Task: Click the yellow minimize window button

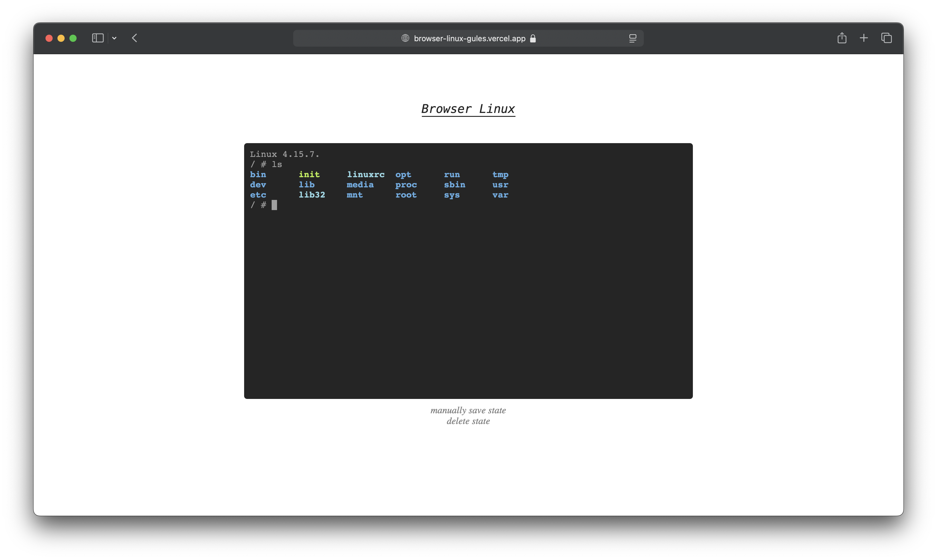Action: pos(61,38)
